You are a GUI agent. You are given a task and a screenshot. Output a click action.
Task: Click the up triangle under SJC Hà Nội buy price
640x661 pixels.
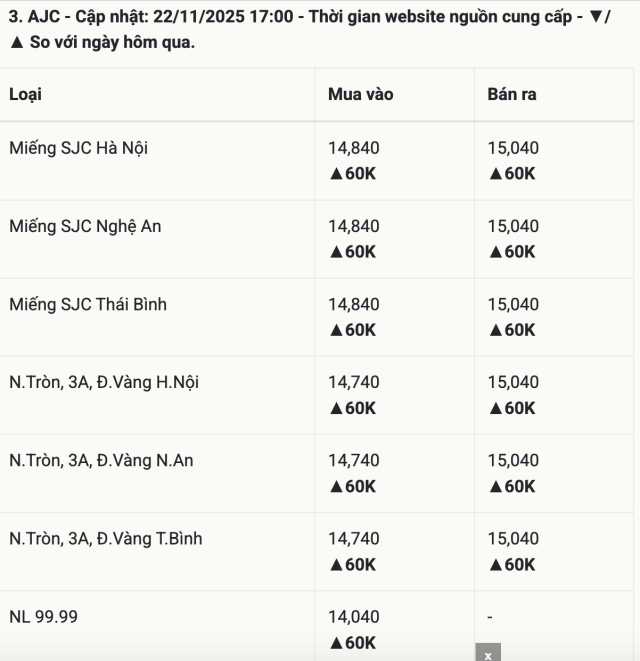point(336,173)
